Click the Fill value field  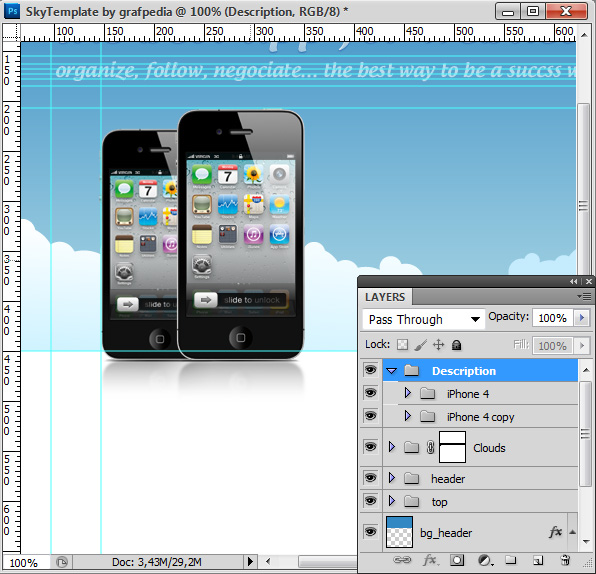[x=553, y=346]
